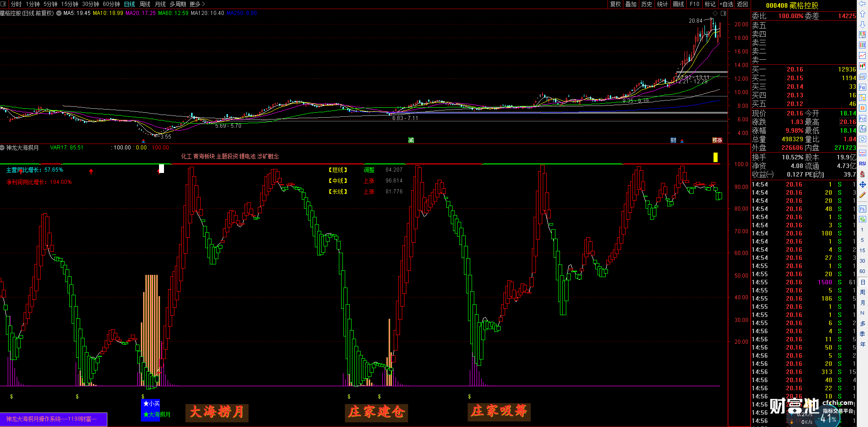The height and width of the screenshot is (427, 868).
Task: Toggle the sidebar panel icon beside 分时
Action: [x=4, y=4]
